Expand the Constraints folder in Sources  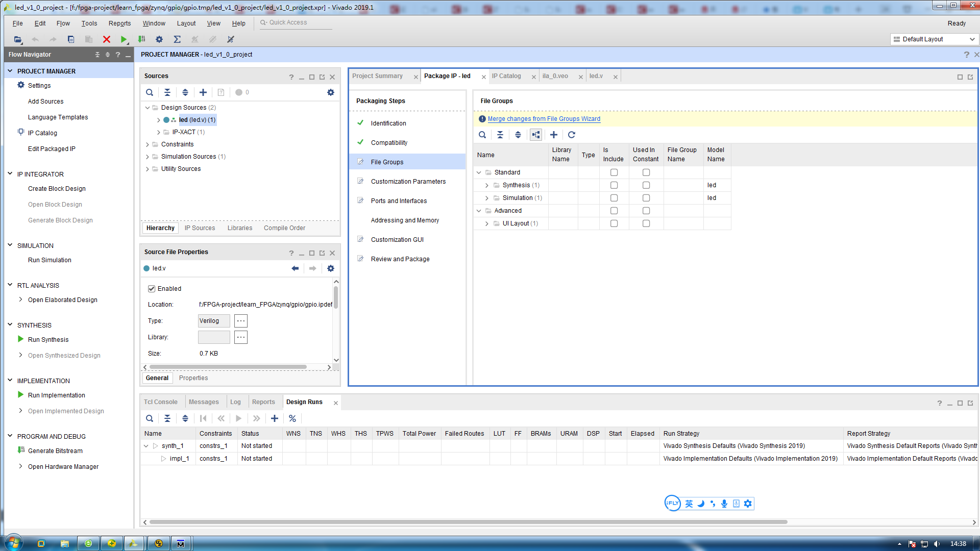(x=148, y=144)
